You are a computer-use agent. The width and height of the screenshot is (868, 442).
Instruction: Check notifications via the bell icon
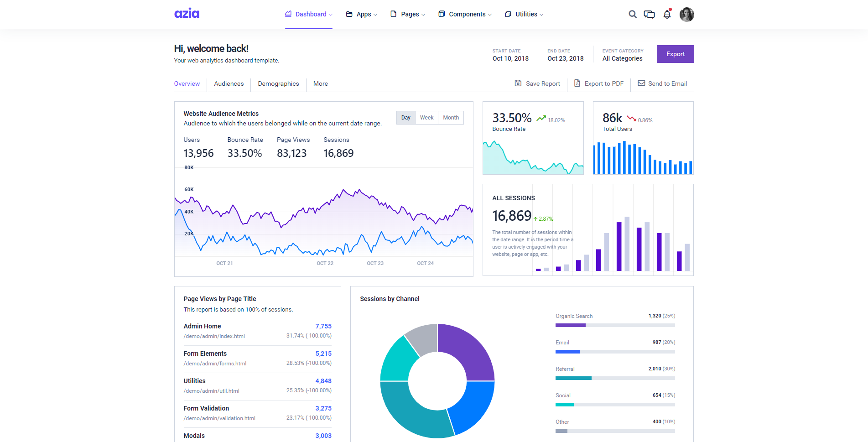666,14
